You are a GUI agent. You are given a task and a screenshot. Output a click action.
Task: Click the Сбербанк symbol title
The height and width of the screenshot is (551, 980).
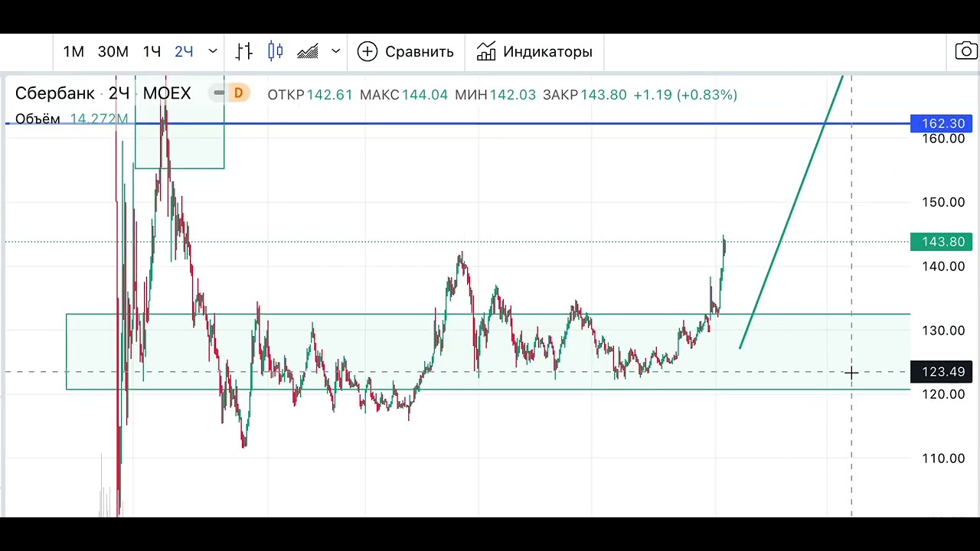point(55,93)
